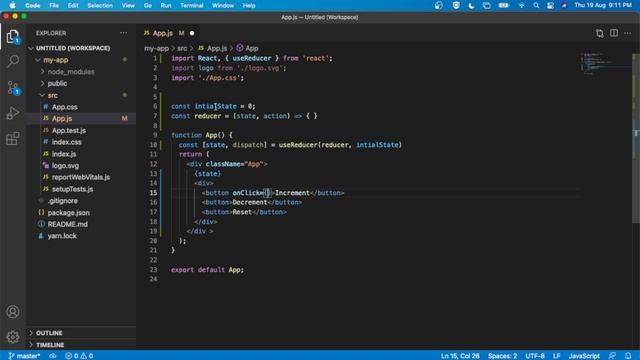Click src breadcrumb segment

pyautogui.click(x=182, y=48)
